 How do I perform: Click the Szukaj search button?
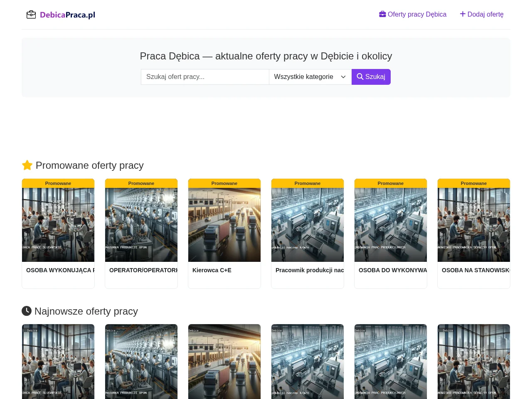(x=371, y=77)
